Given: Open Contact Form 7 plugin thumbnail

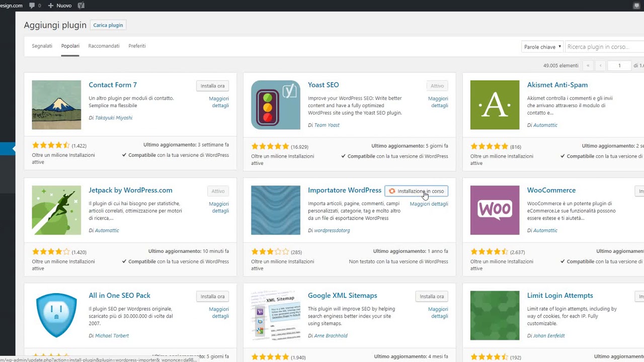Looking at the screenshot, I should tap(56, 105).
